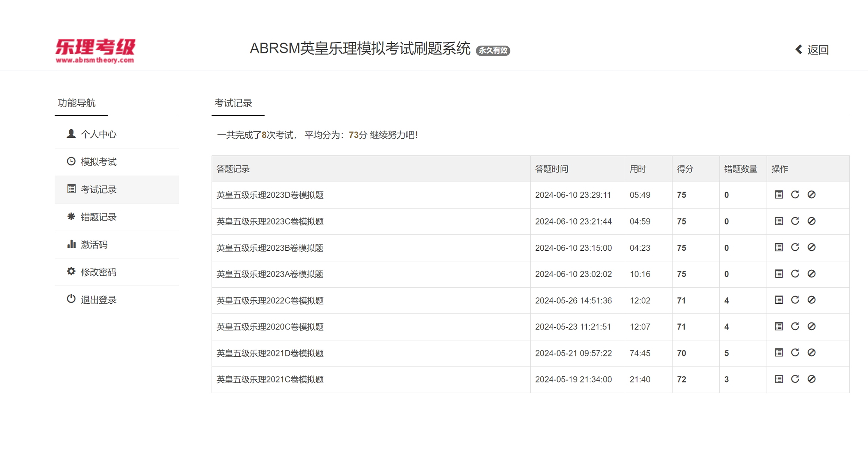
Task: Click the circle-slash icon for the 2021D卷 record
Action: coord(812,353)
